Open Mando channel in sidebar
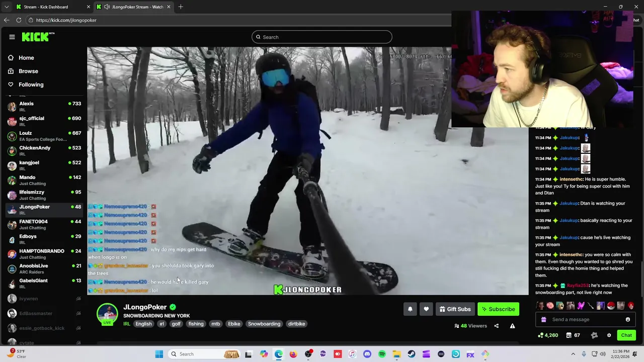This screenshot has width=644, height=362. click(44, 180)
